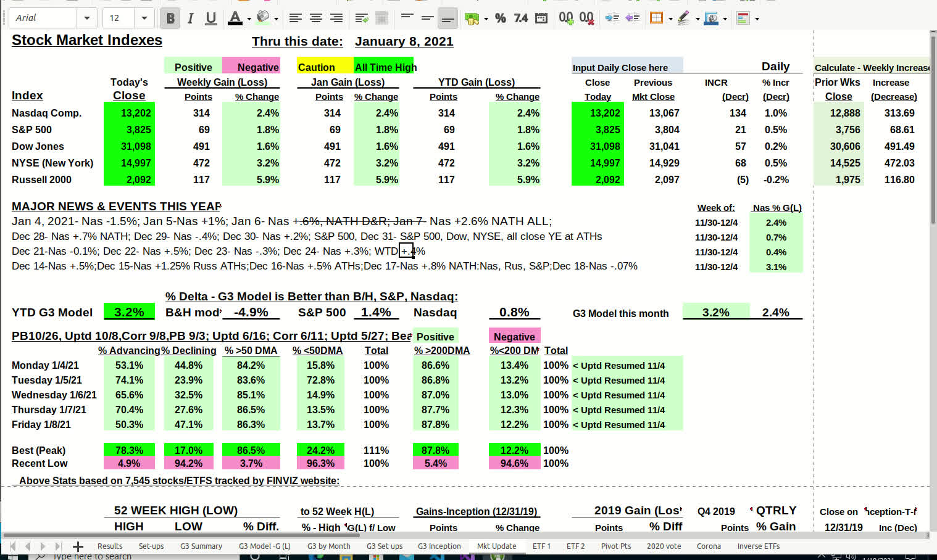This screenshot has width=937, height=560.
Task: Switch to G3 by Month tab
Action: tap(329, 546)
